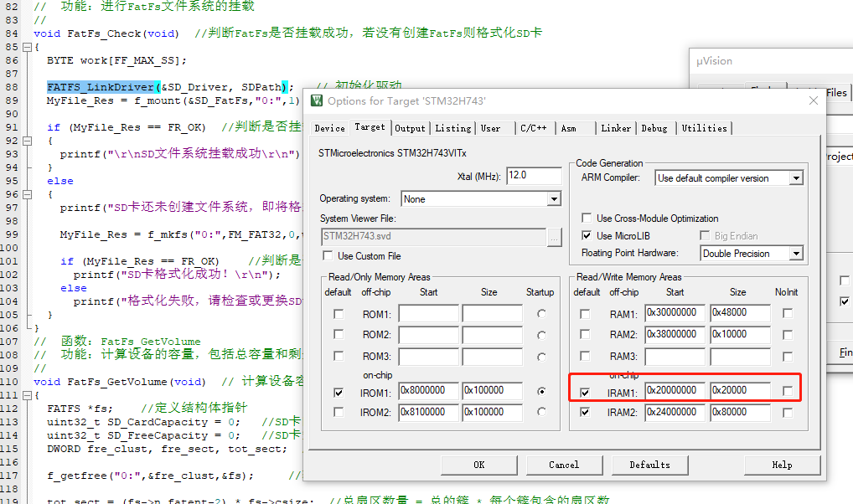Check the ROM3 default checkbox
The width and height of the screenshot is (853, 504).
339,356
